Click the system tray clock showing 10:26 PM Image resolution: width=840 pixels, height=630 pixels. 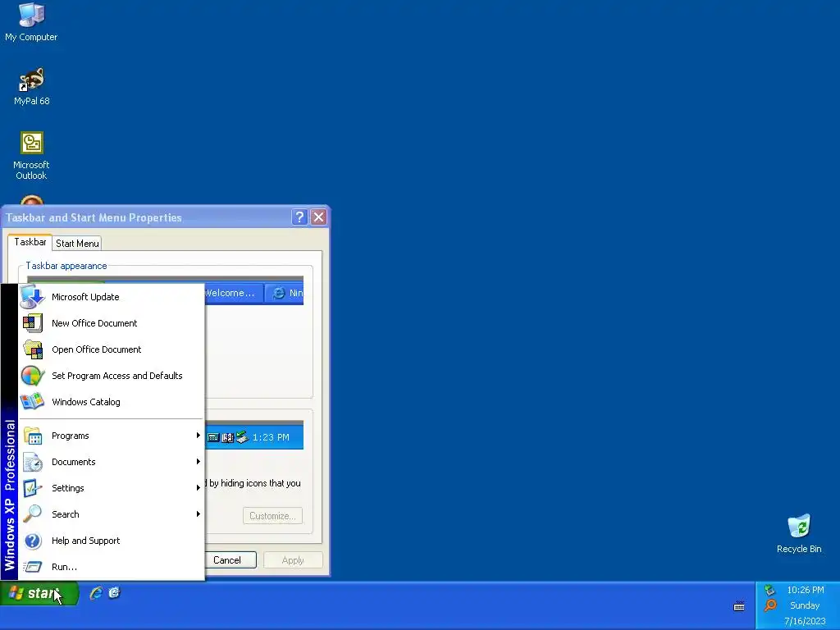point(806,590)
